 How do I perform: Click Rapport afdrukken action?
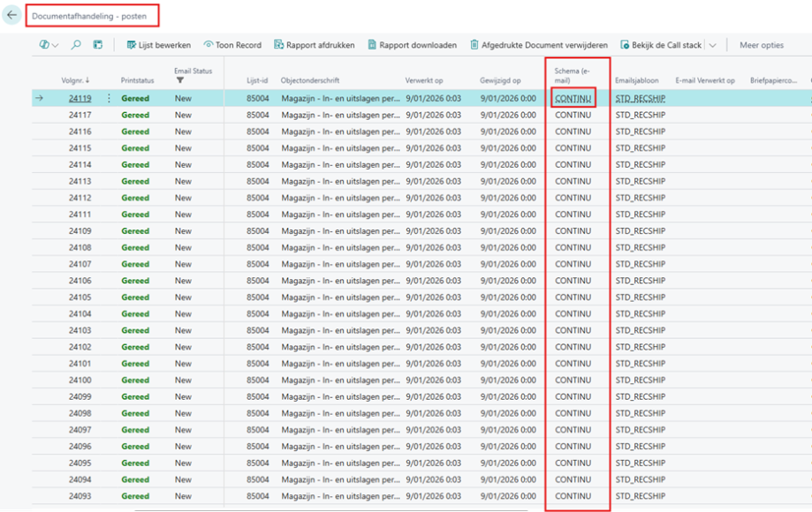pyautogui.click(x=314, y=45)
